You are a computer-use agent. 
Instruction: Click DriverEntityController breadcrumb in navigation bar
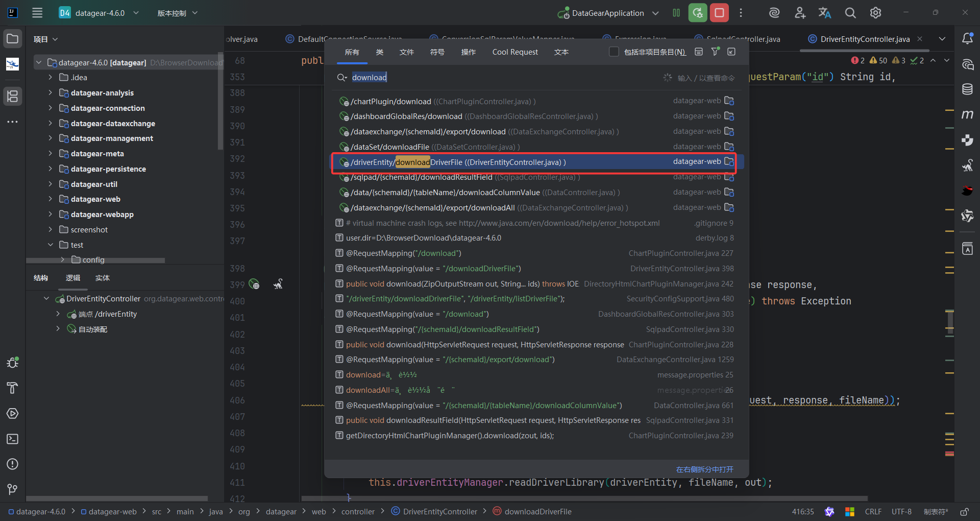[x=434, y=512]
